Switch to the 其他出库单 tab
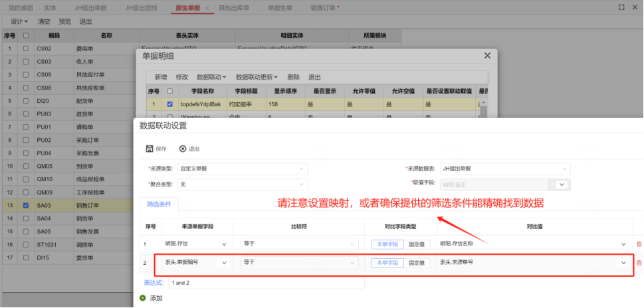This screenshot has width=644, height=308. click(234, 8)
